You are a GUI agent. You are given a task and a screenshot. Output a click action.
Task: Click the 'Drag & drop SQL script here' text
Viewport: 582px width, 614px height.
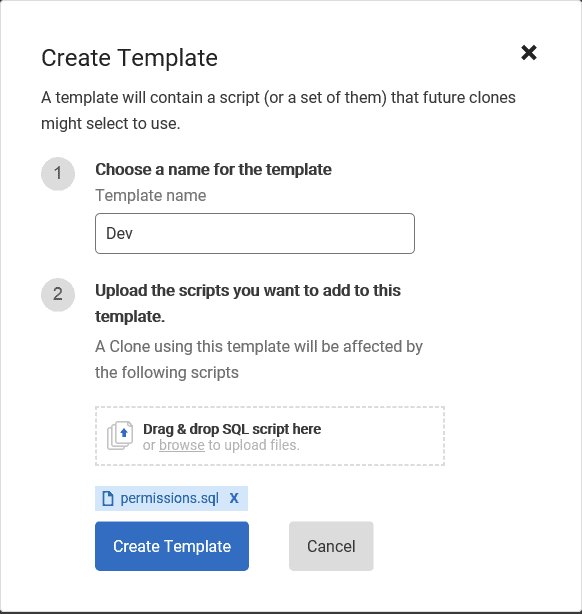coord(232,429)
